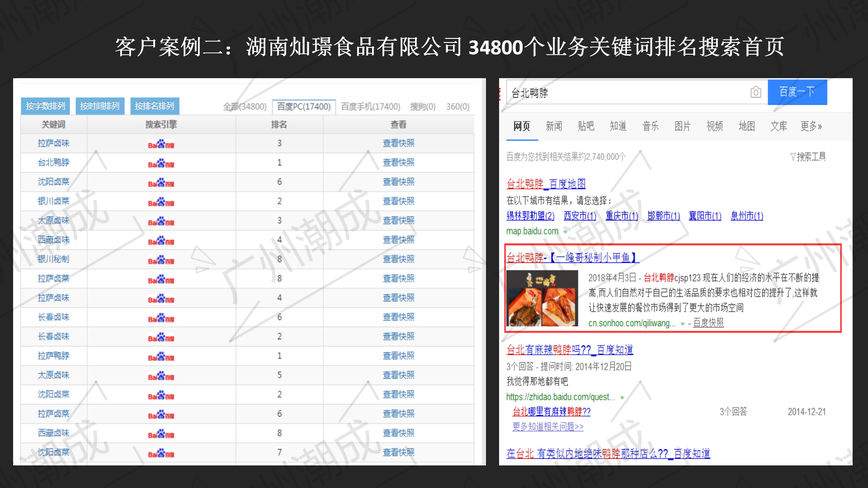Viewport: 868px width, 488px height.
Task: Select the 全部(34800) tab
Action: pyautogui.click(x=245, y=107)
